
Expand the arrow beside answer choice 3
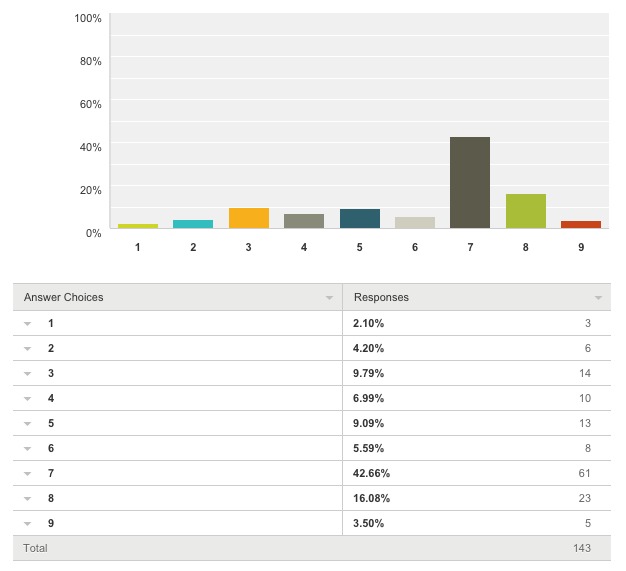pyautogui.click(x=28, y=373)
